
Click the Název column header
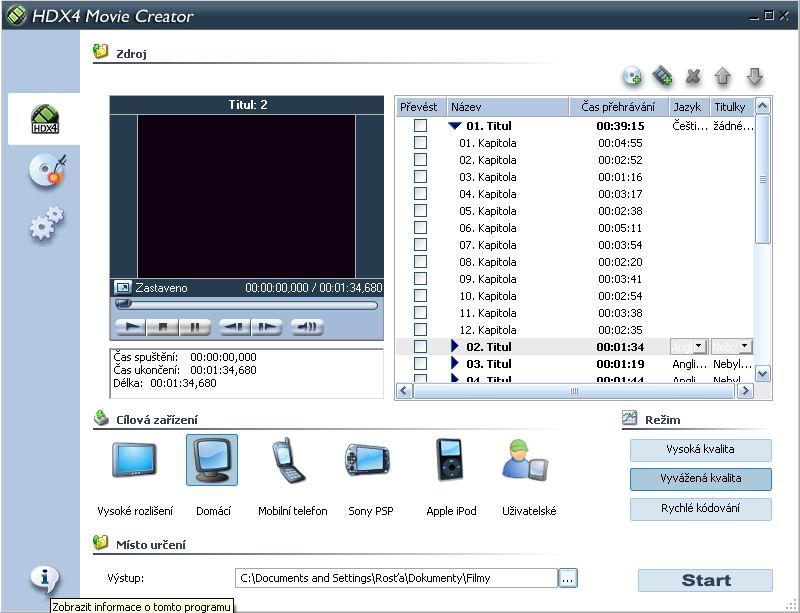click(508, 107)
